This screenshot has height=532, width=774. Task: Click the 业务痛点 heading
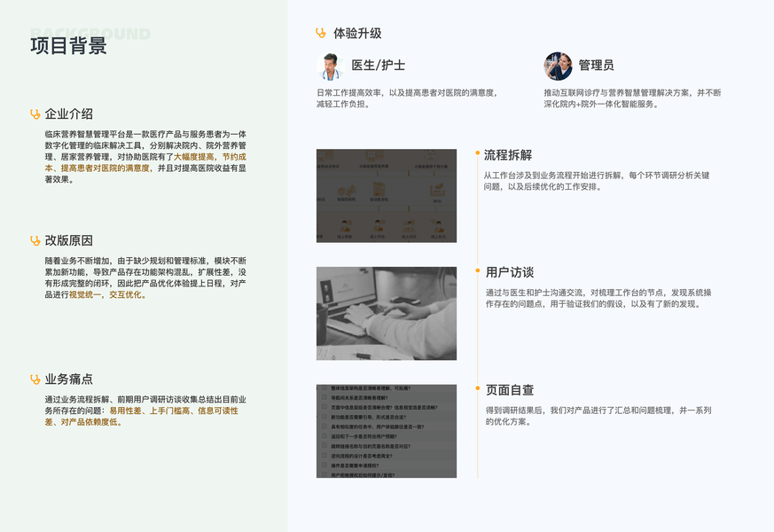point(68,379)
